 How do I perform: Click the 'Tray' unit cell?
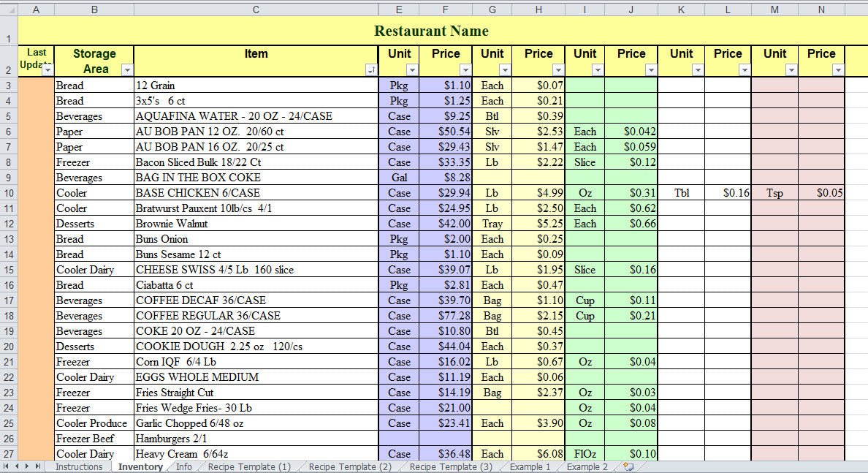tap(492, 224)
